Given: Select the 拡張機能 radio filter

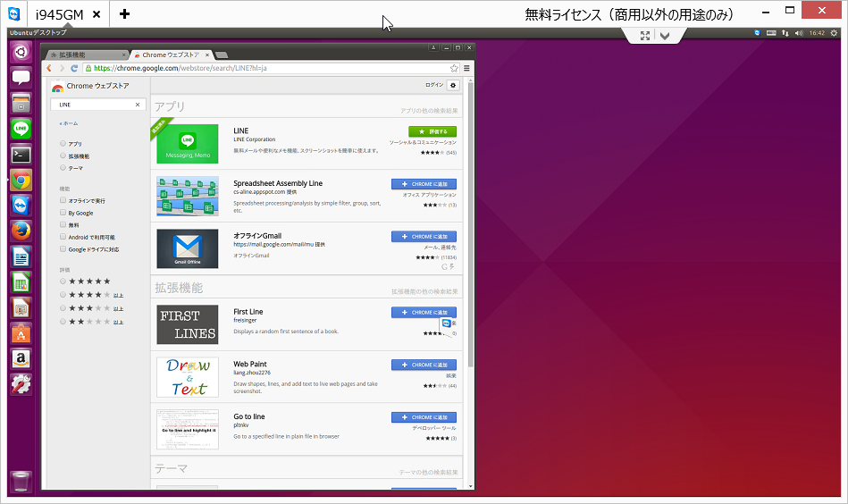Looking at the screenshot, I should [x=63, y=155].
